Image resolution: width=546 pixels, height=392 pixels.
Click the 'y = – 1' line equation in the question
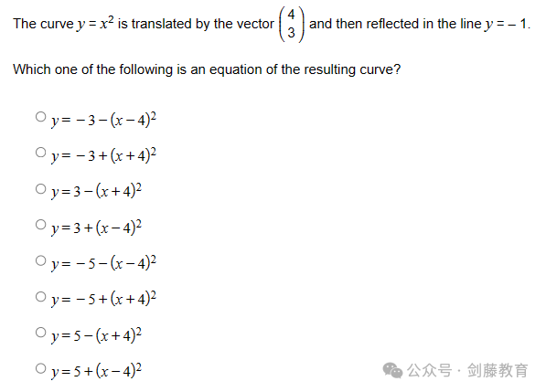pyautogui.click(x=508, y=24)
